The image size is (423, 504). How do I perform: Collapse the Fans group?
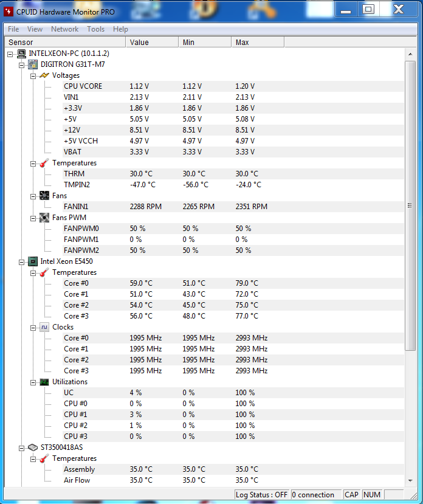pos(33,196)
